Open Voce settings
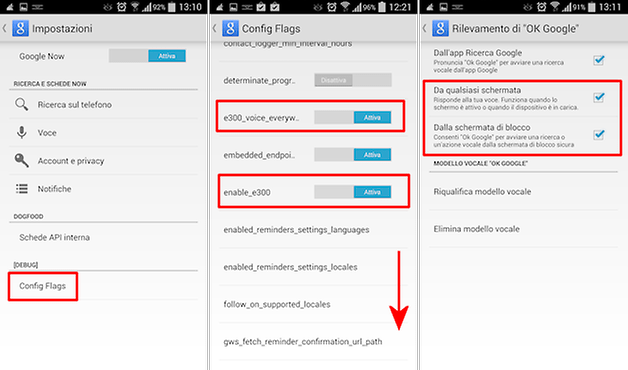Image resolution: width=628 pixels, height=370 pixels. (x=103, y=133)
